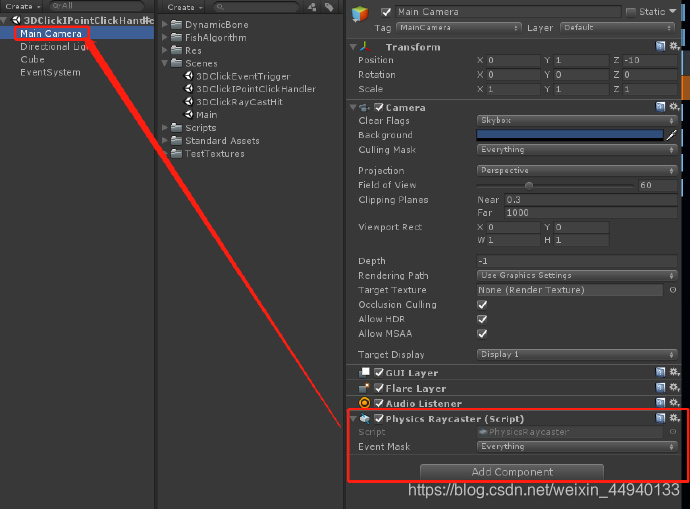Open Target Texture object picker circle
The width and height of the screenshot is (690, 509).
[672, 290]
